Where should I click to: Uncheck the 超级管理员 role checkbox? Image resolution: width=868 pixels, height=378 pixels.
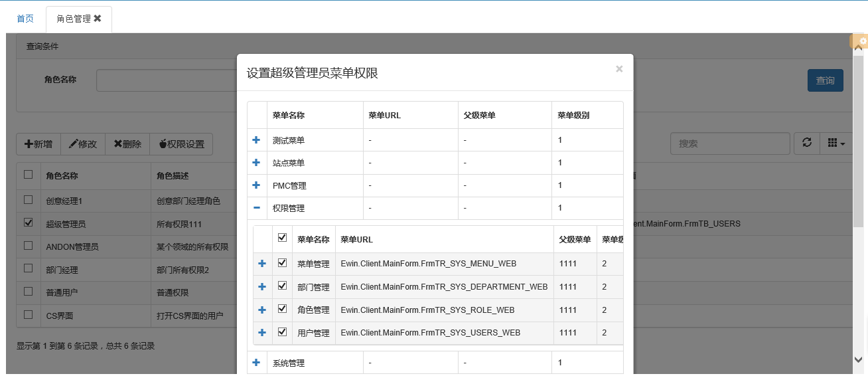[28, 223]
